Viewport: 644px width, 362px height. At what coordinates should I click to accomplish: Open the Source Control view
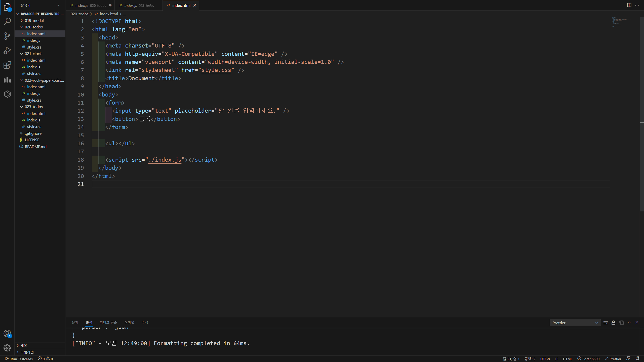[x=7, y=36]
